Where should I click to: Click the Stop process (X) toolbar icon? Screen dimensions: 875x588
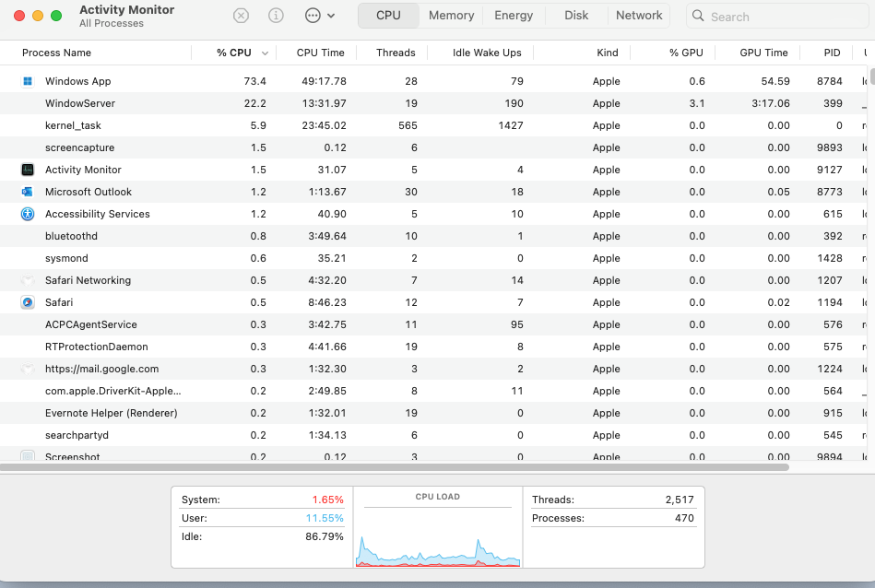pyautogui.click(x=241, y=16)
